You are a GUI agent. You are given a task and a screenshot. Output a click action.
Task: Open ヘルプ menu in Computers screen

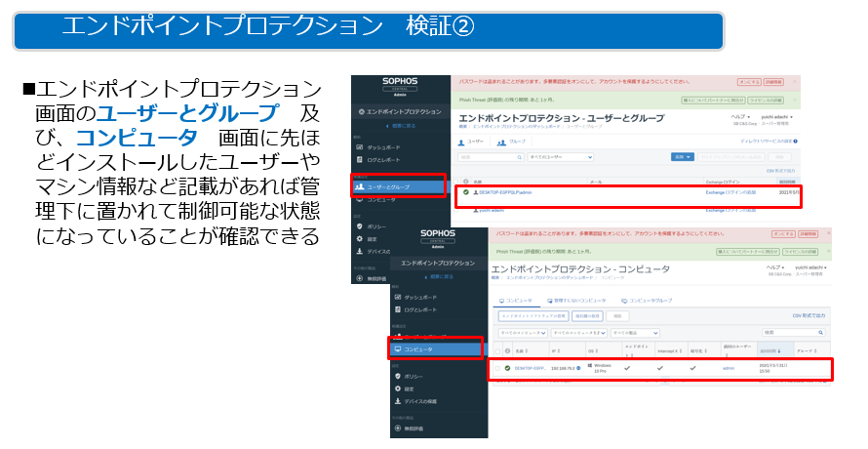[x=776, y=267]
